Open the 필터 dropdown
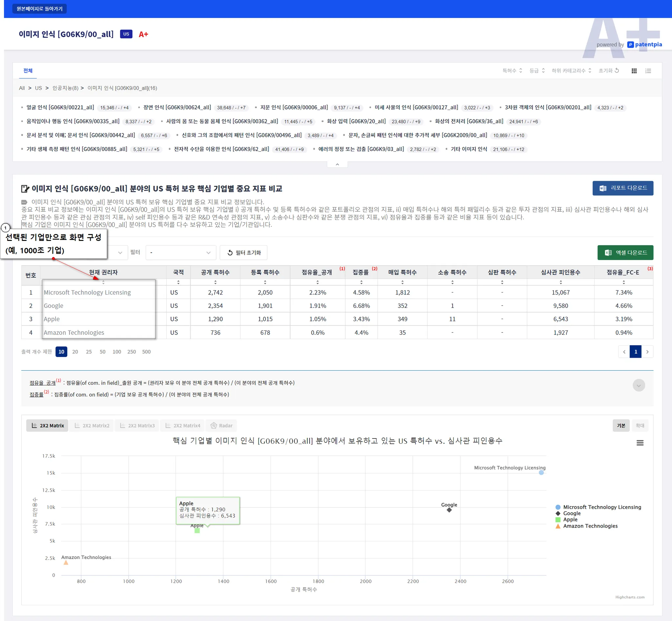This screenshot has width=672, height=621. (180, 253)
